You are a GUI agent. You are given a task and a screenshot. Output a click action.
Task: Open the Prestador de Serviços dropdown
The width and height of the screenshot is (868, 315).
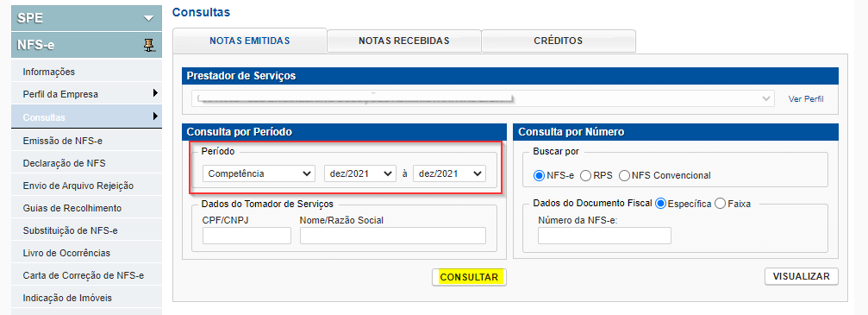tap(484, 98)
